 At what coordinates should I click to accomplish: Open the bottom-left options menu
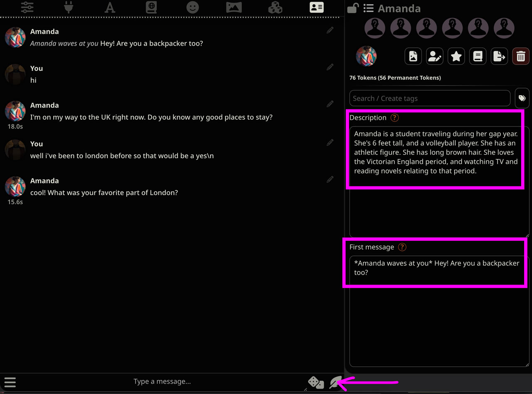[x=10, y=382]
